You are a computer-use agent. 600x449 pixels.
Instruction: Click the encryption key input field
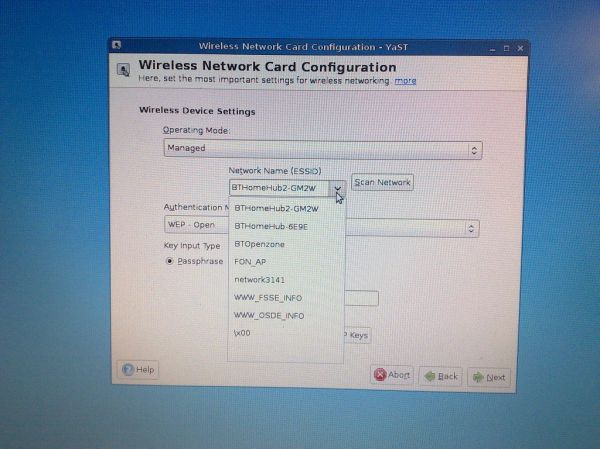pyautogui.click(x=362, y=298)
